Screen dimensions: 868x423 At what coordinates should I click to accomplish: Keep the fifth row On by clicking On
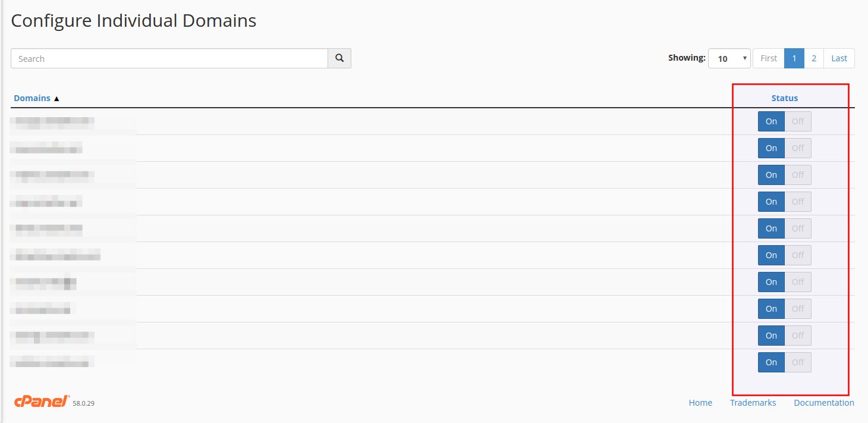[x=771, y=228]
